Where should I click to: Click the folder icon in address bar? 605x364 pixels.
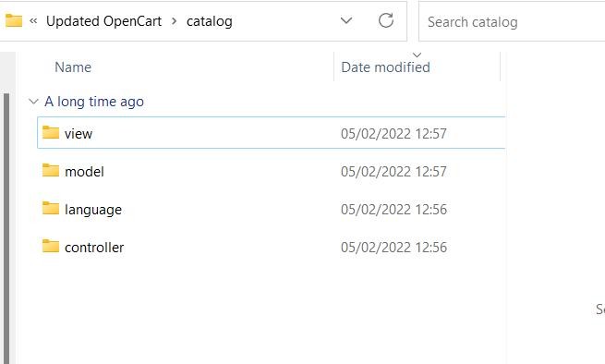14,20
